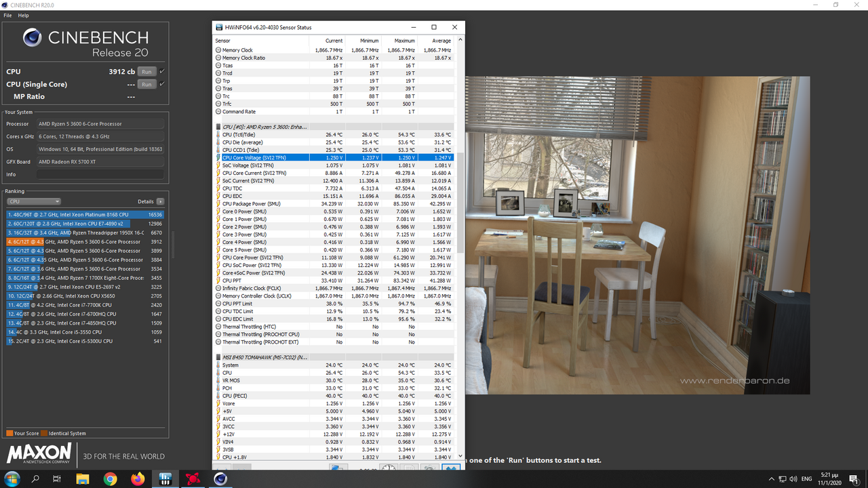Open the Ranking CPU dropdown

(x=34, y=201)
